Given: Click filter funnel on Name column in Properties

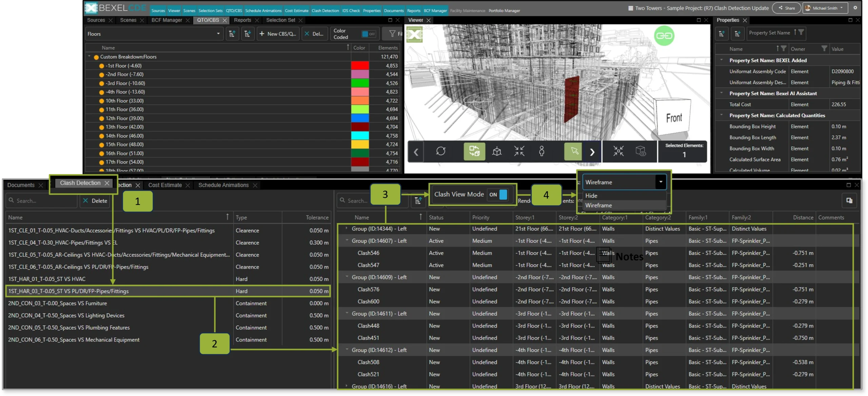Looking at the screenshot, I should (x=783, y=48).
